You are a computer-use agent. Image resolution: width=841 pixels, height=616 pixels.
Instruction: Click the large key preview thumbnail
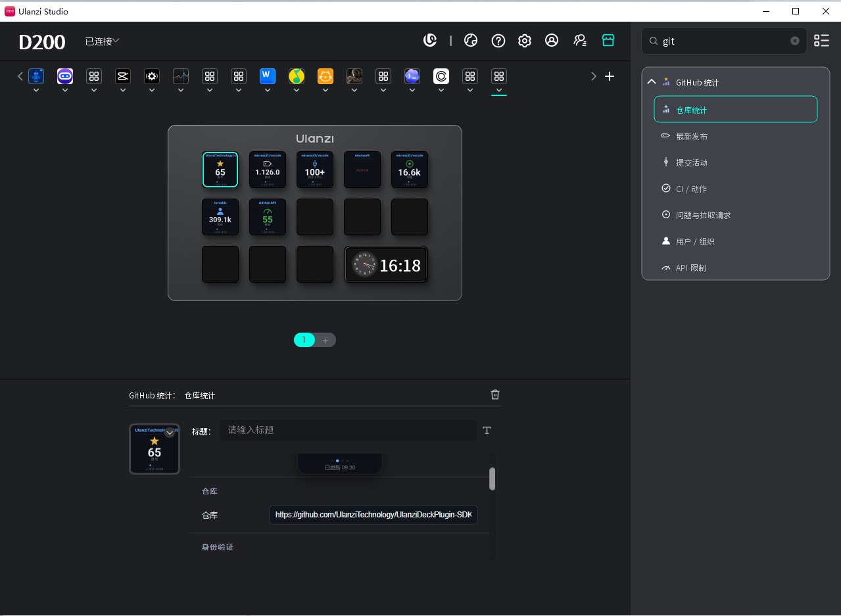click(x=155, y=449)
